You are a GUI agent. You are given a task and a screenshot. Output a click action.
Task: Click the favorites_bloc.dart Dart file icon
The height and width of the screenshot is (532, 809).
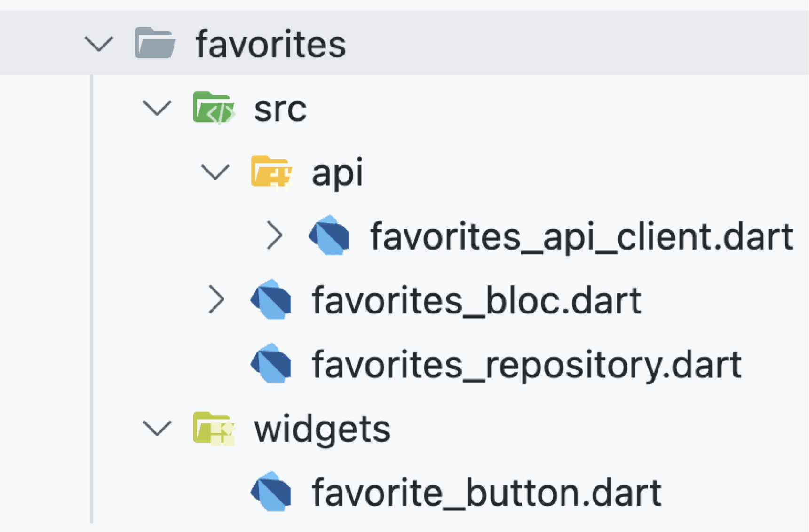coord(271,299)
